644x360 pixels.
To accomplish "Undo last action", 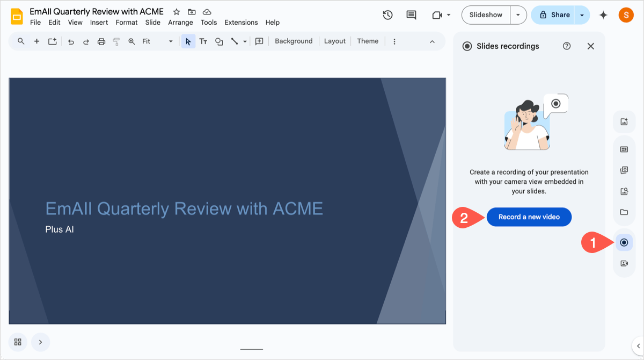I will (71, 41).
